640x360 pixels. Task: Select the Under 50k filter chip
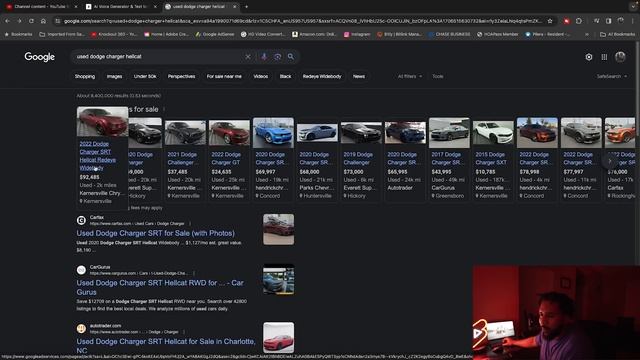[145, 76]
